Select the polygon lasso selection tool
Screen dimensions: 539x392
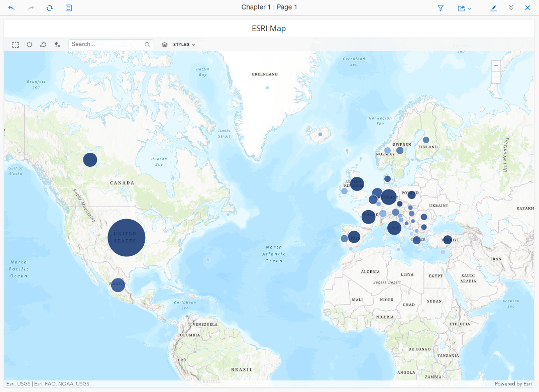click(43, 45)
